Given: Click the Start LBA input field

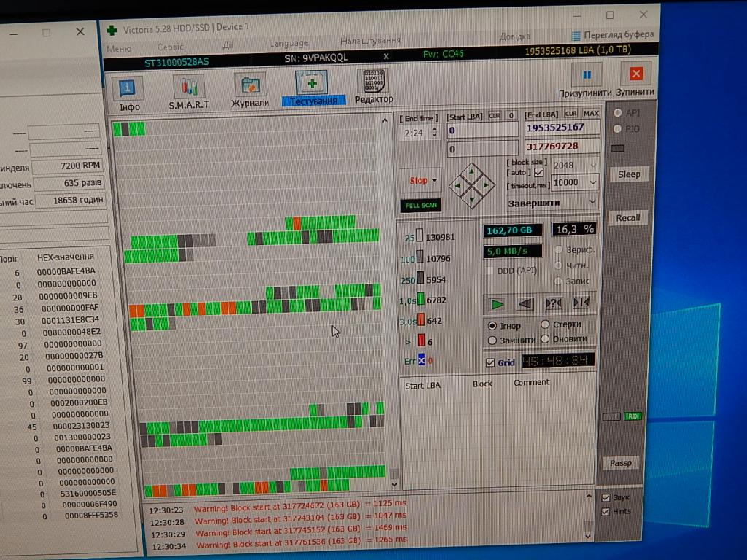Looking at the screenshot, I should pyautogui.click(x=481, y=131).
